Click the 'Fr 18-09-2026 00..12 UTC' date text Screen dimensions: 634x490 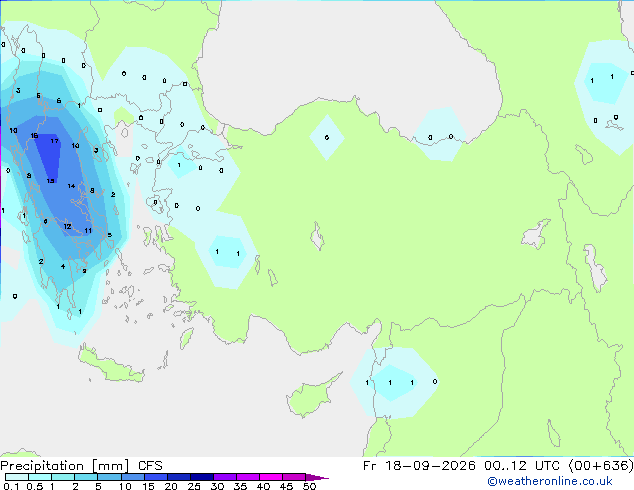[x=461, y=466]
